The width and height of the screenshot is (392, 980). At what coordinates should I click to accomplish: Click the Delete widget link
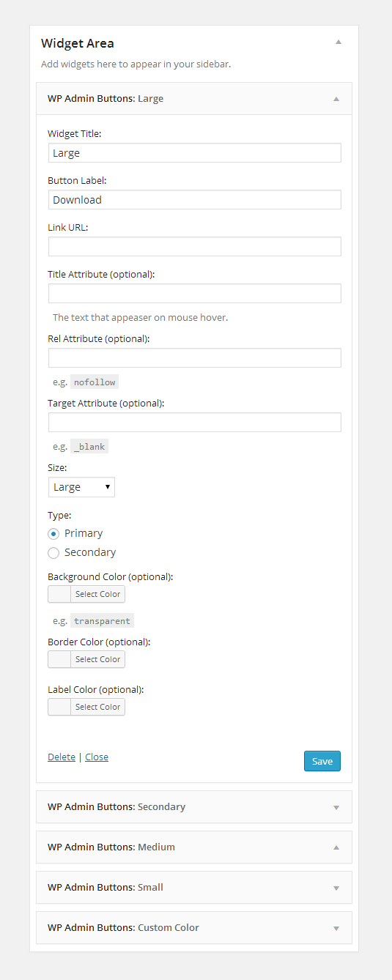[x=62, y=757]
